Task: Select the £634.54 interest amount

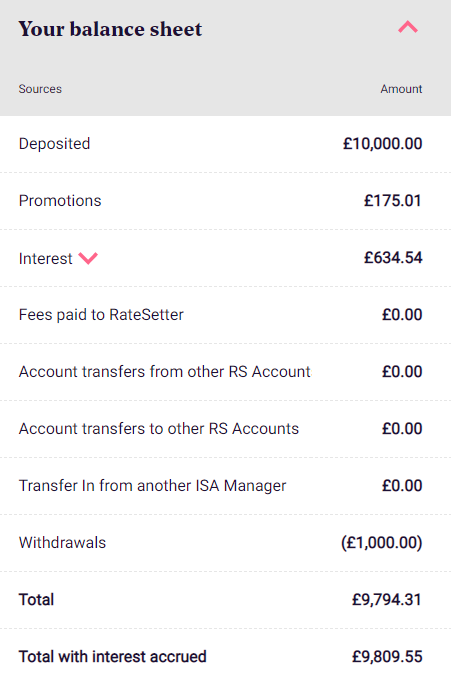Action: tap(393, 258)
